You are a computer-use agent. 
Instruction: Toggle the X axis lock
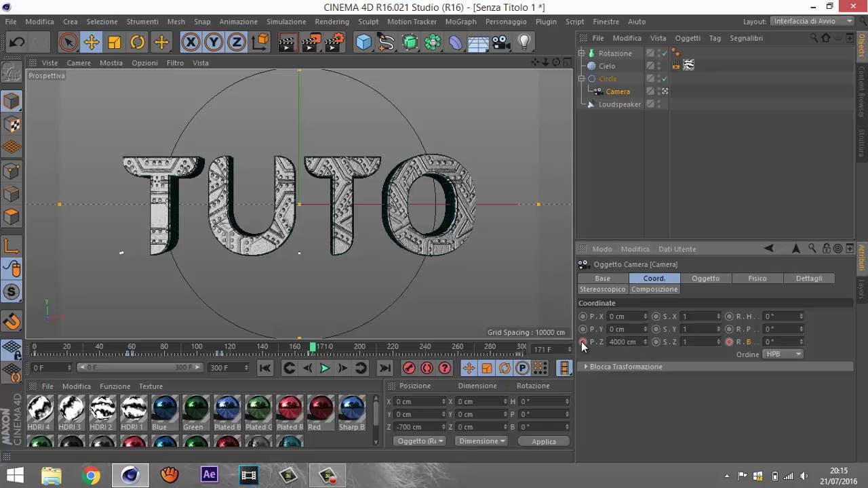pyautogui.click(x=191, y=43)
